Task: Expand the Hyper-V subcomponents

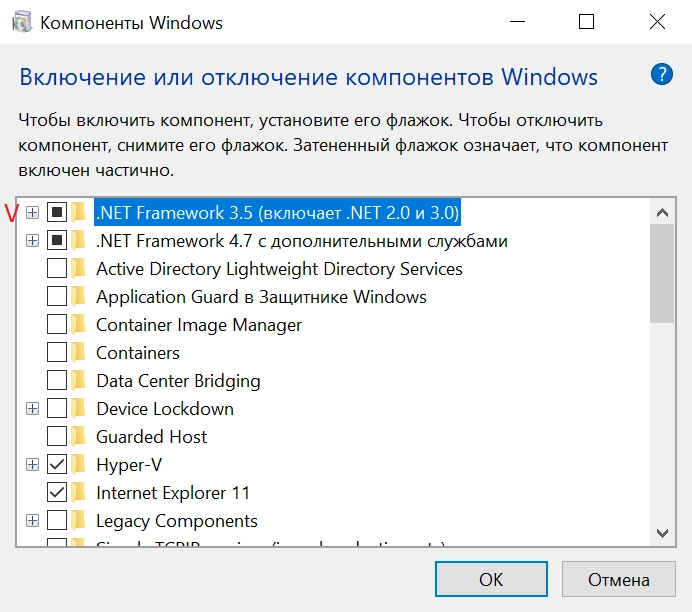Action: click(32, 465)
